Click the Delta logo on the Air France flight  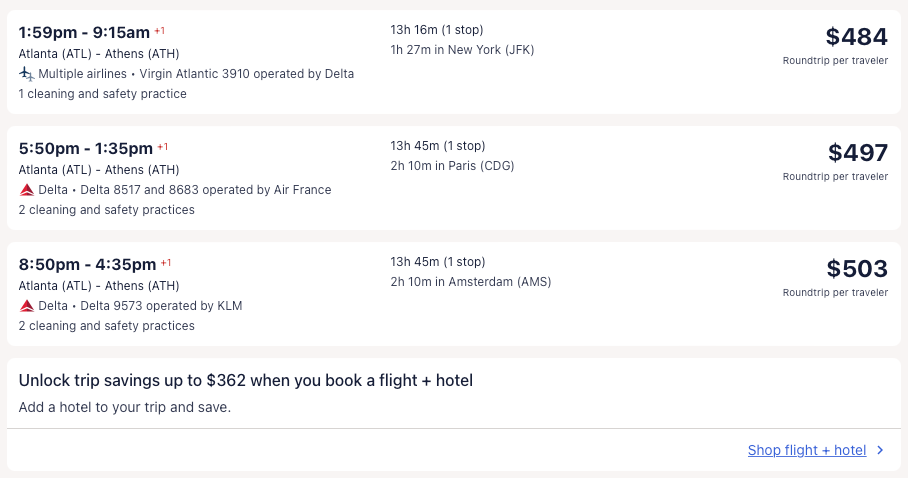pyautogui.click(x=26, y=190)
